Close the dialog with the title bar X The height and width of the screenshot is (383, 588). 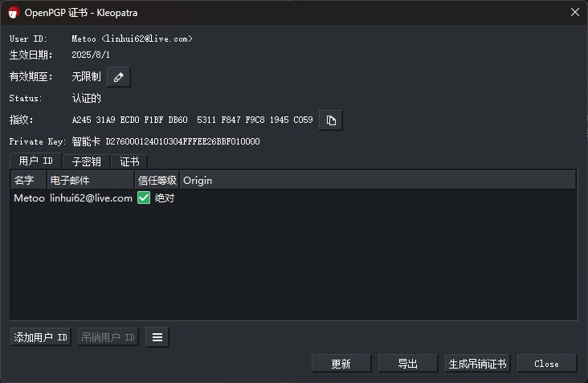(x=574, y=12)
